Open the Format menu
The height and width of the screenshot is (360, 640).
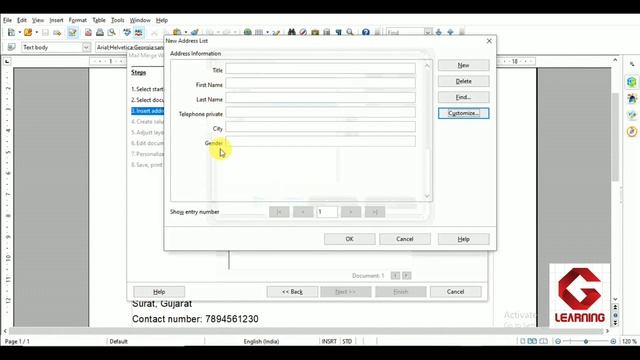tap(78, 20)
